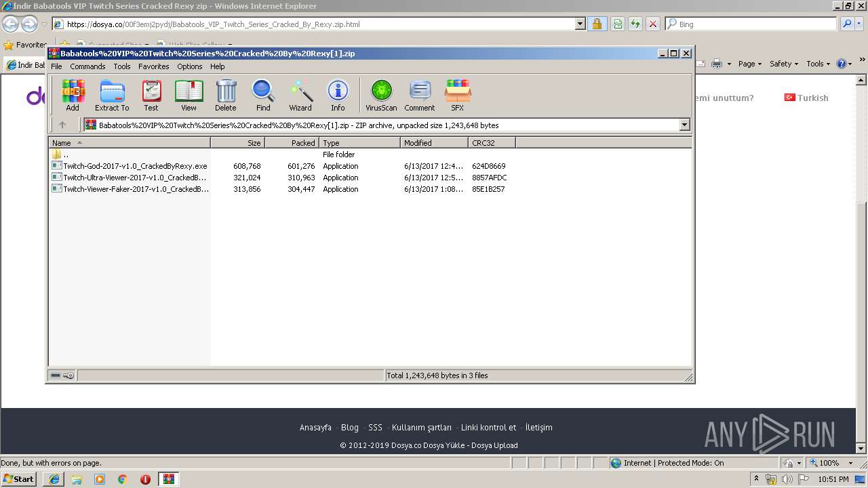Click the Bing search input field
868x488 pixels.
pos(751,24)
